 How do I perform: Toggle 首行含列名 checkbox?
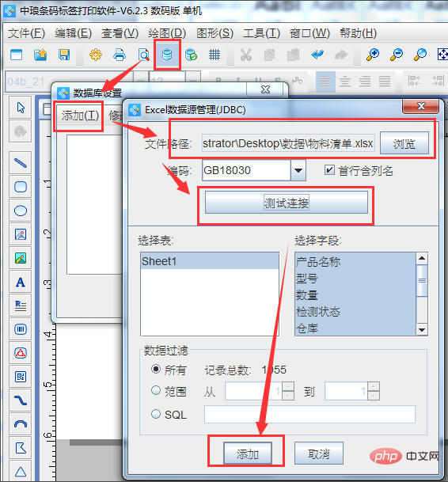point(329,169)
